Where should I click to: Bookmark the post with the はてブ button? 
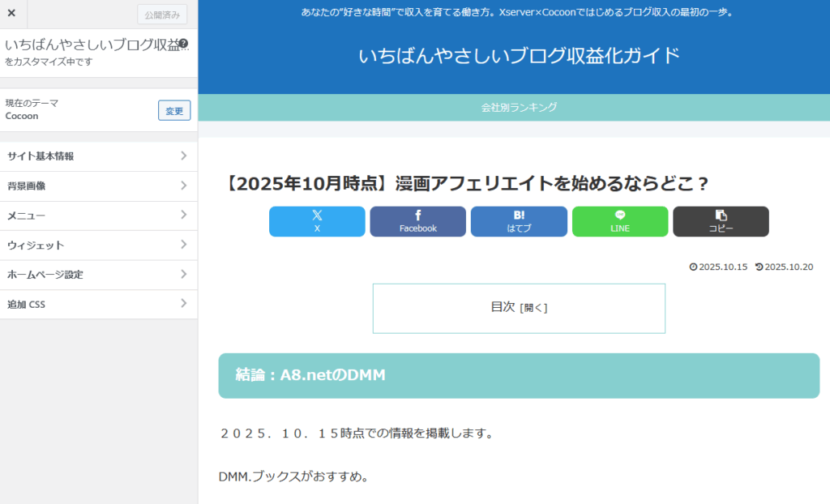pyautogui.click(x=519, y=221)
